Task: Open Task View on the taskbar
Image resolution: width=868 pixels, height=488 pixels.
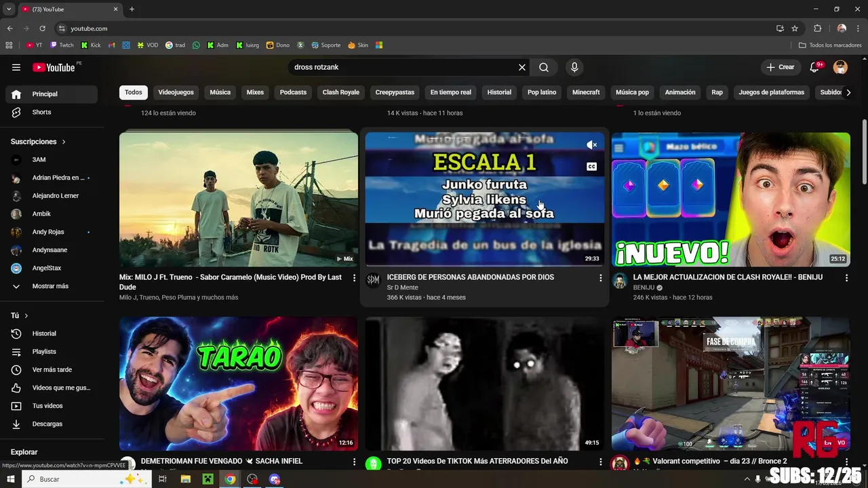Action: tap(163, 479)
